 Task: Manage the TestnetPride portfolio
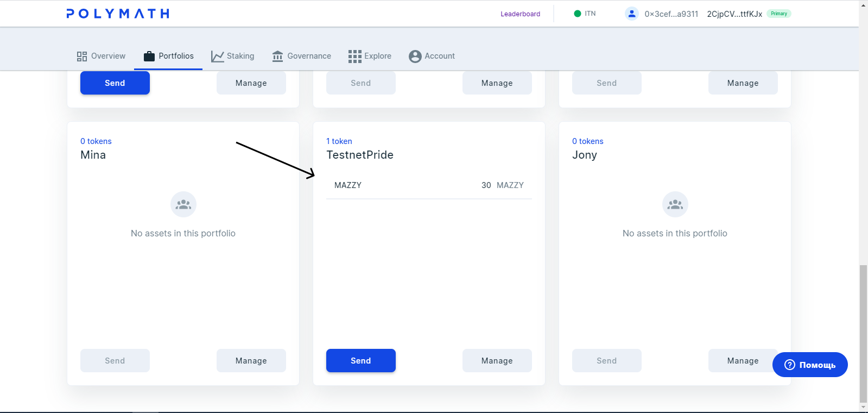pos(497,361)
